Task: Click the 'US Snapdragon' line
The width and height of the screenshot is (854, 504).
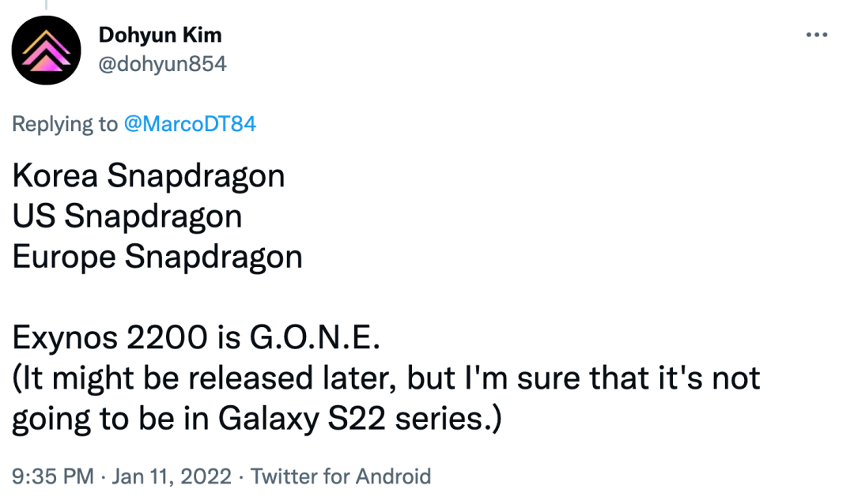Action: [x=127, y=216]
